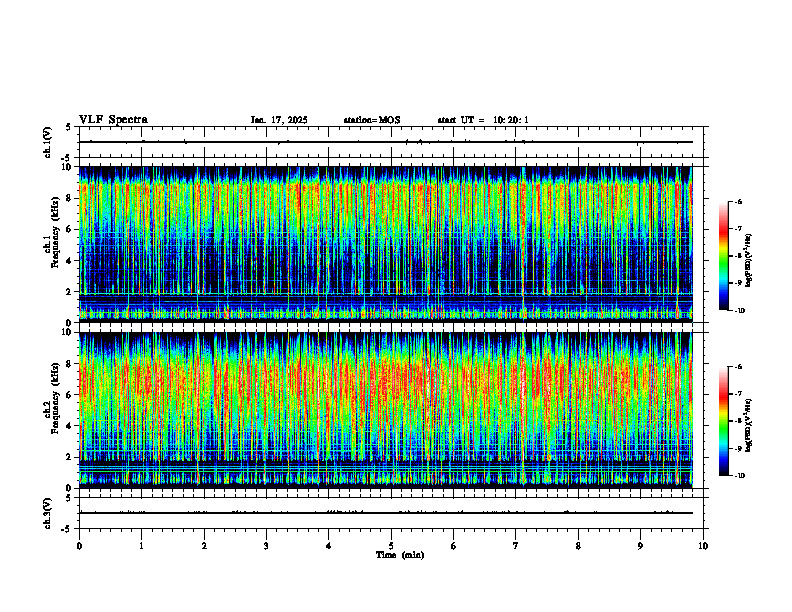Click the "-6" tick on the lower colorbar
Screen dimensions: 792x612
click(x=738, y=367)
